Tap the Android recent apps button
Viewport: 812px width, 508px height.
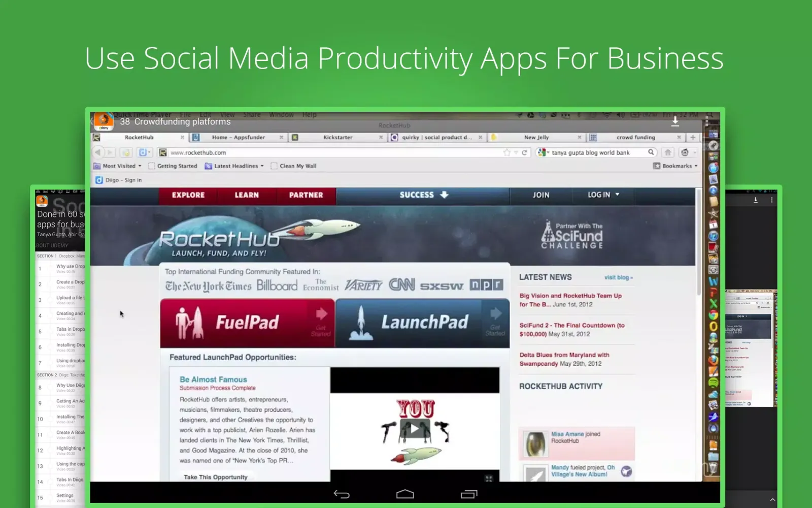pyautogui.click(x=469, y=494)
